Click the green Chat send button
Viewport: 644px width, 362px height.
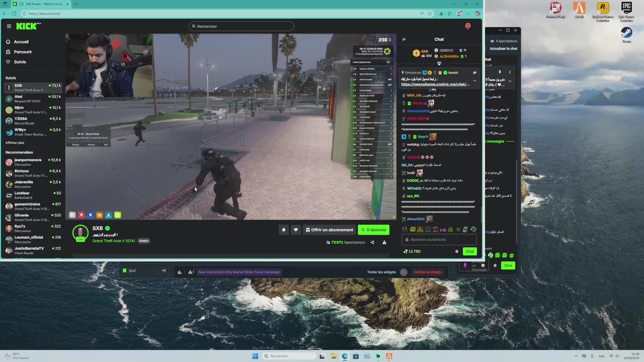click(x=469, y=251)
